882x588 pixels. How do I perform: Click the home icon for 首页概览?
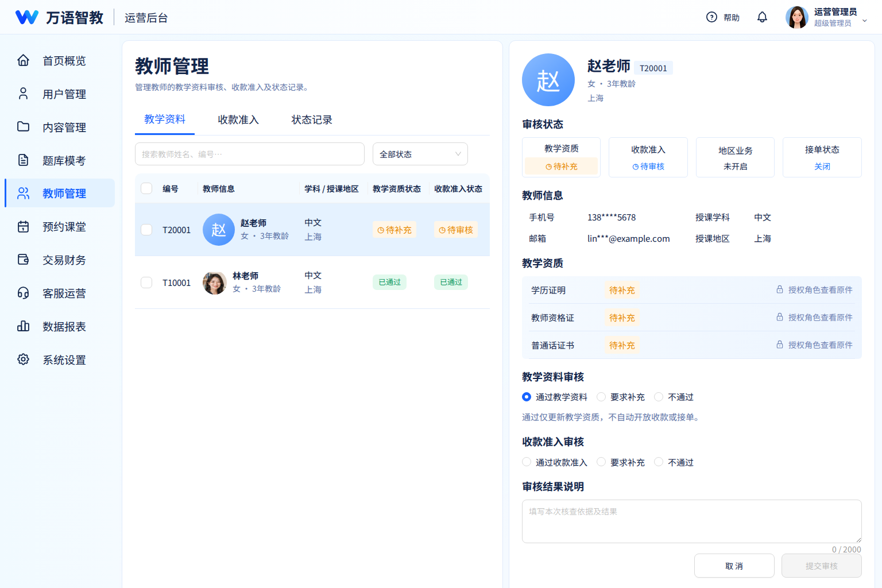pyautogui.click(x=23, y=60)
